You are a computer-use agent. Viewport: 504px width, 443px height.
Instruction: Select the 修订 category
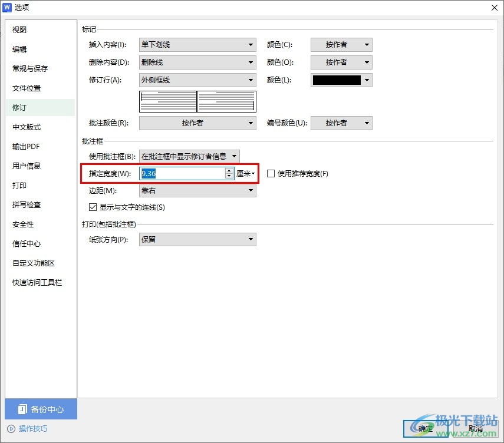[x=40, y=107]
